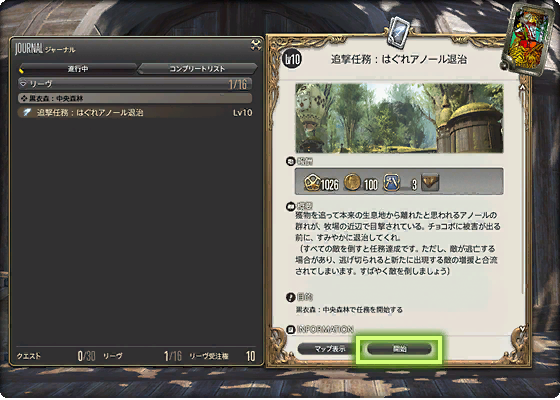This screenshot has height=400, width=560.
Task: Switch to the コンプリートリスト tab
Action: pos(197,69)
